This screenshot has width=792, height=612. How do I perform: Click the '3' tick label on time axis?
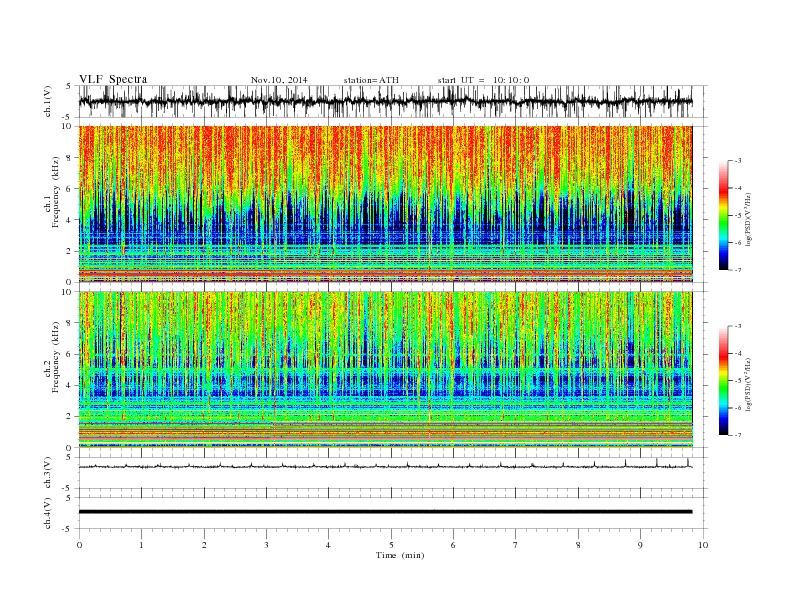click(266, 545)
